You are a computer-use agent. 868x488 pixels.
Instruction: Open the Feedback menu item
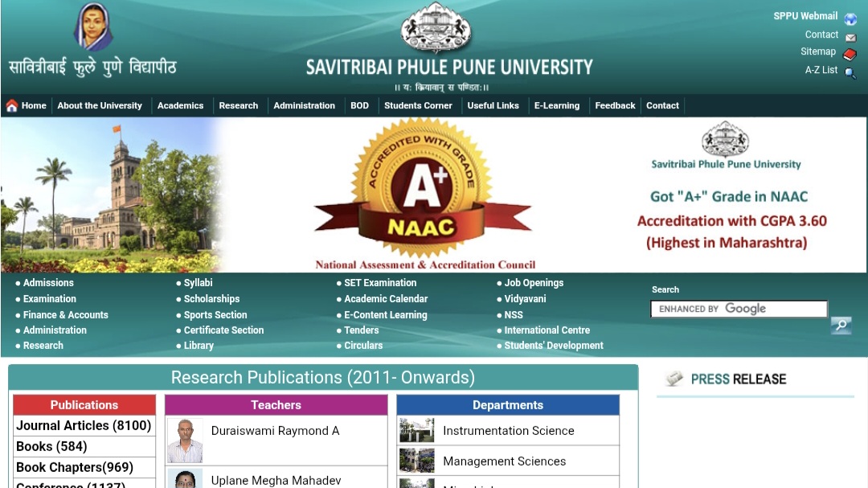[615, 105]
